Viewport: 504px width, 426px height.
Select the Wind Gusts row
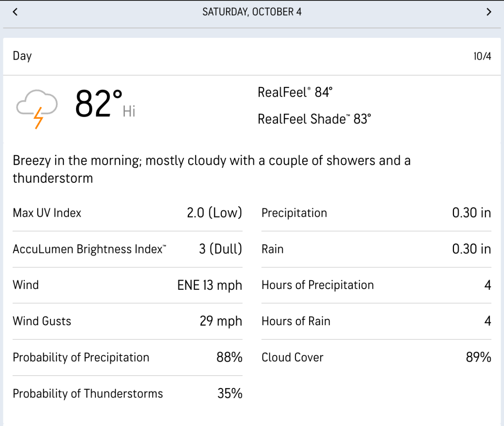pyautogui.click(x=127, y=321)
